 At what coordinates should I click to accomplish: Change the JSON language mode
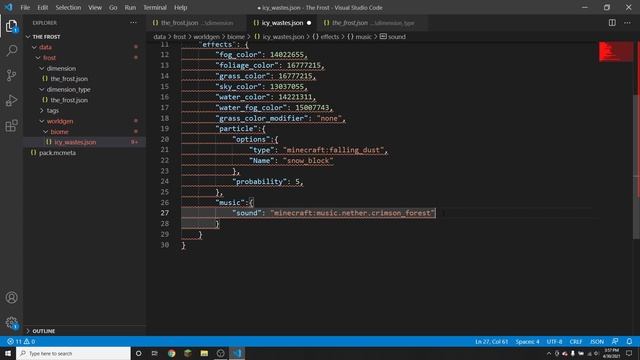pos(597,342)
